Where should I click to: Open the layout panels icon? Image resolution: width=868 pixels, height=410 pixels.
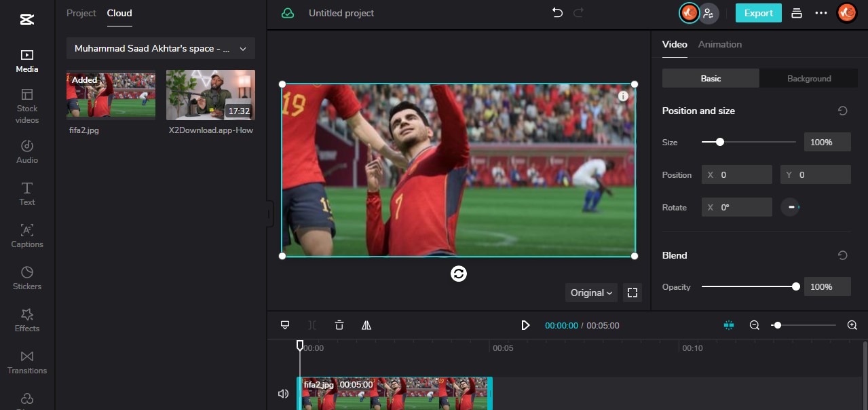tap(797, 13)
